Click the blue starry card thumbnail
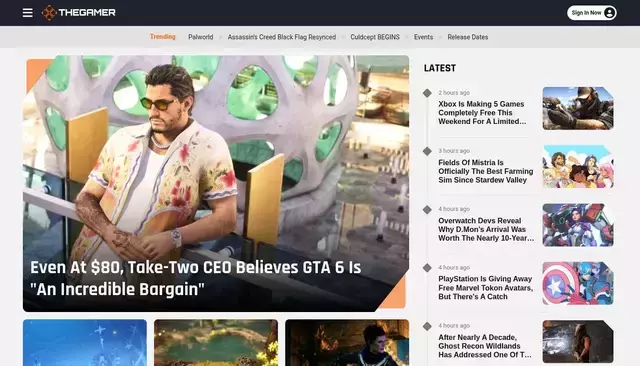 (x=85, y=343)
